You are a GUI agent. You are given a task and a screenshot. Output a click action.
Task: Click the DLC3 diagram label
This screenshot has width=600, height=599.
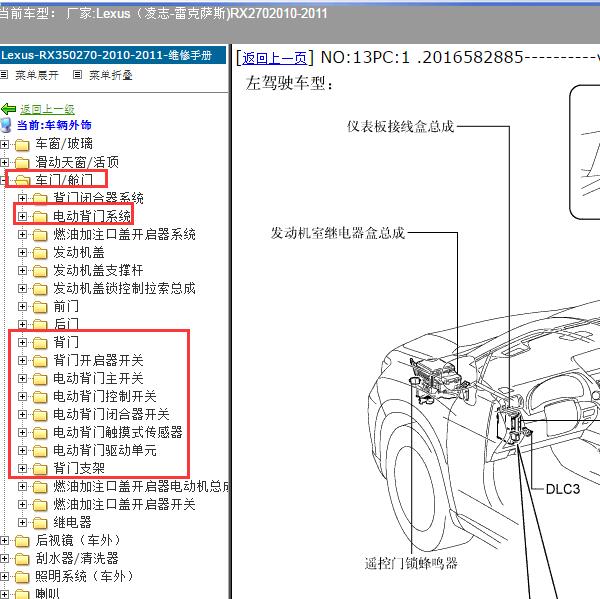562,489
